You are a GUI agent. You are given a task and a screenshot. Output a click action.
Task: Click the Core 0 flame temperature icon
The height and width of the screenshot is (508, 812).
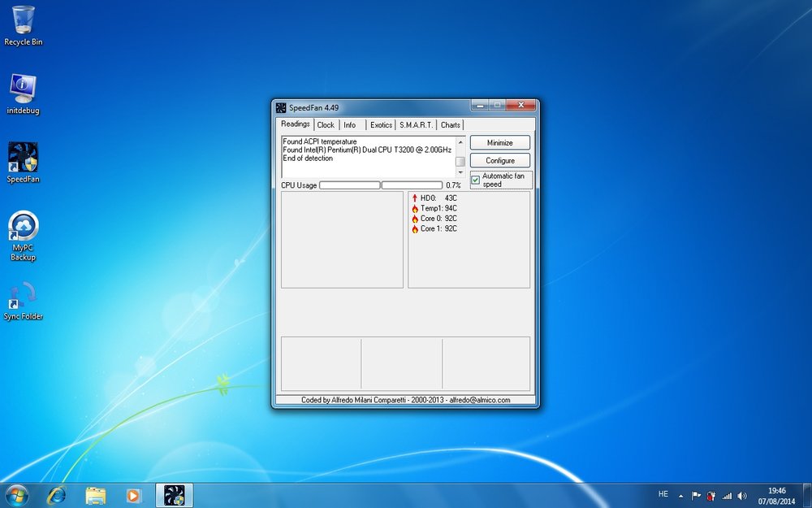click(x=415, y=219)
